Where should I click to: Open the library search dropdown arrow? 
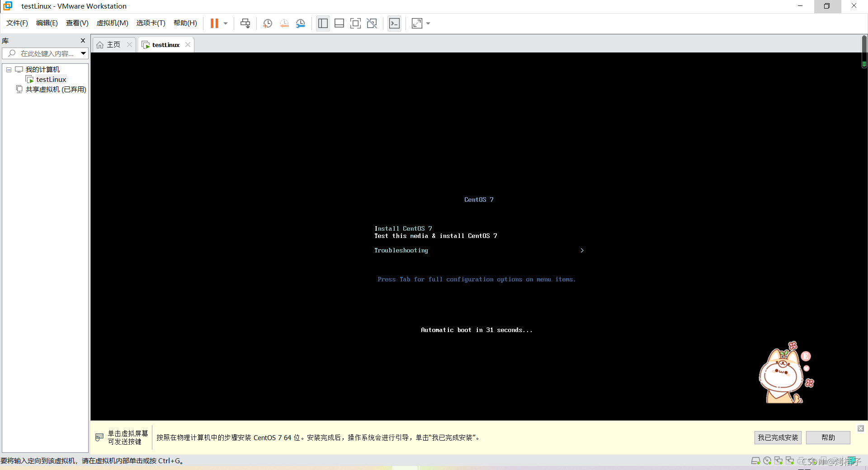84,53
